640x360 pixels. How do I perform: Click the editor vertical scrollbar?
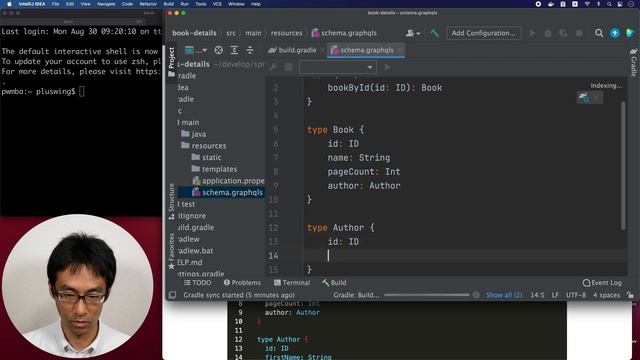coord(623,165)
